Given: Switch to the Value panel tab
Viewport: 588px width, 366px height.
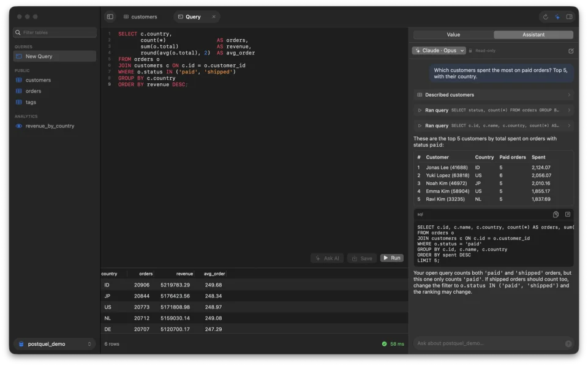Looking at the screenshot, I should [453, 34].
